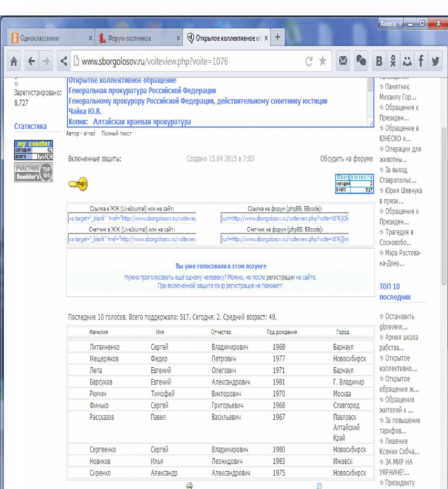Bookmark this page with the star
The height and width of the screenshot is (489, 448).
coord(323,61)
